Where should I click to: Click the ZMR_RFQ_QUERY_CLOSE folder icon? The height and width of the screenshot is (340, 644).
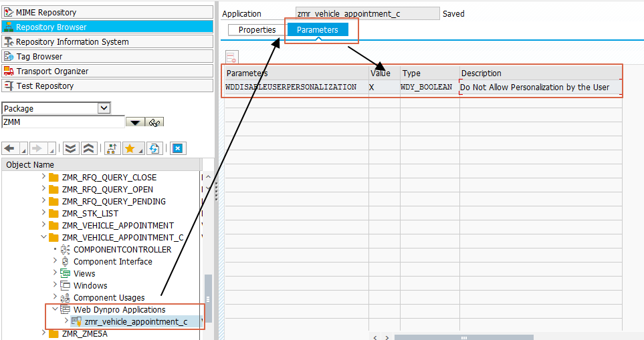point(53,178)
